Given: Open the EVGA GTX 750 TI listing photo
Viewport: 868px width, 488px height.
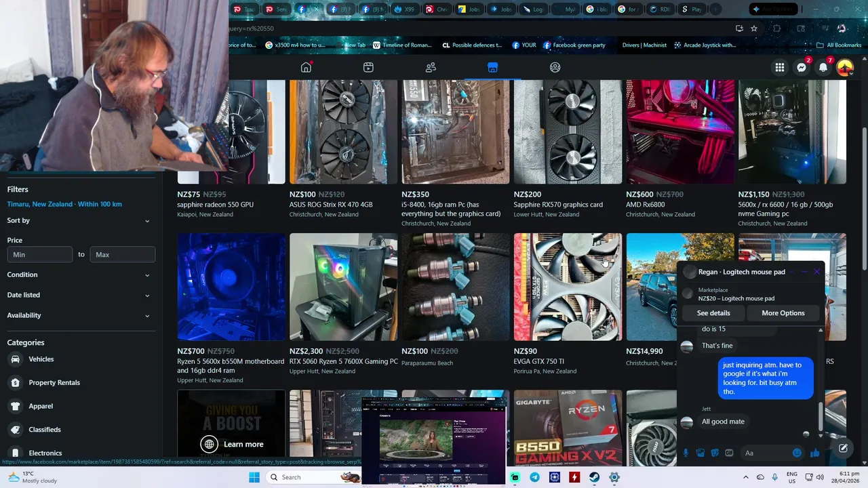Looking at the screenshot, I should (x=568, y=287).
